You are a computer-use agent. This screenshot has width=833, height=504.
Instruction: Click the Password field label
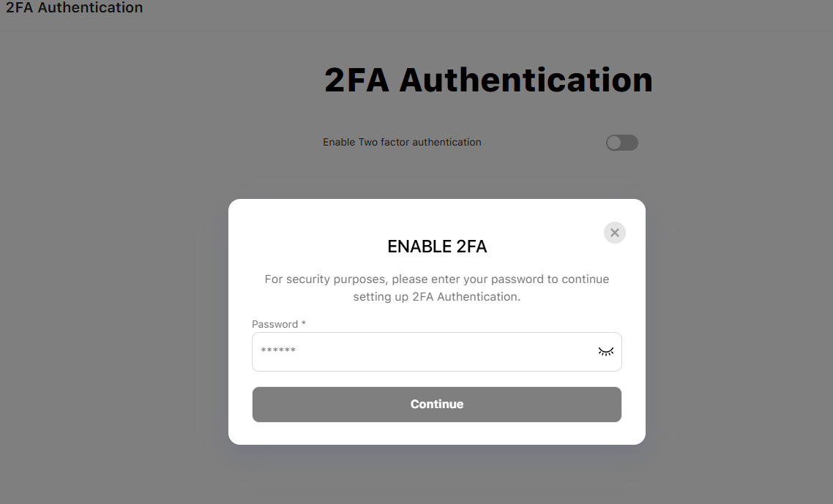(274, 324)
